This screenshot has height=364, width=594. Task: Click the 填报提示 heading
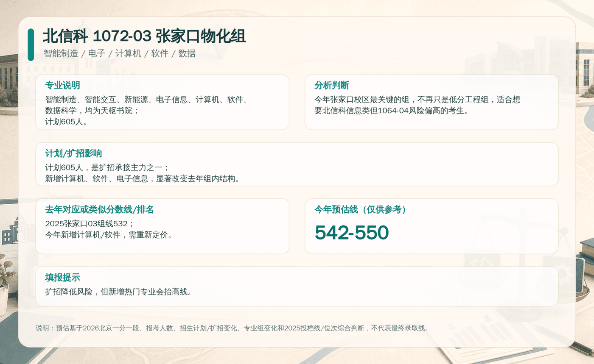click(x=62, y=278)
